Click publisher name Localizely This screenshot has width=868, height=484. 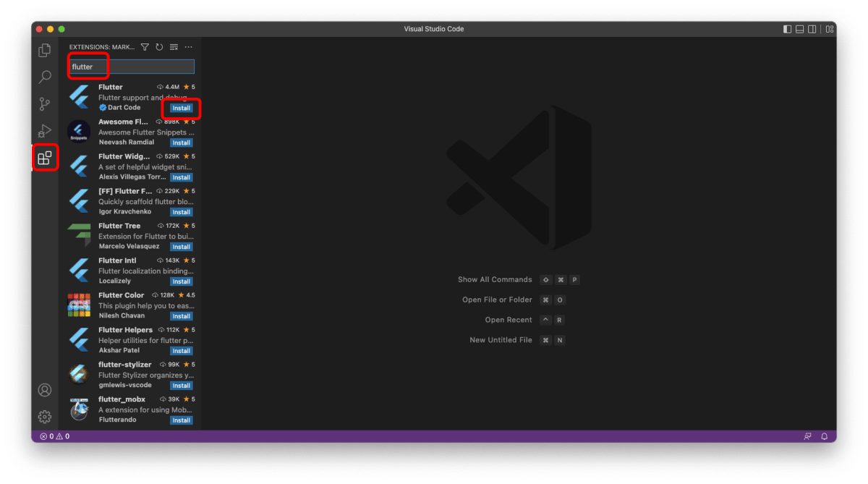[115, 281]
